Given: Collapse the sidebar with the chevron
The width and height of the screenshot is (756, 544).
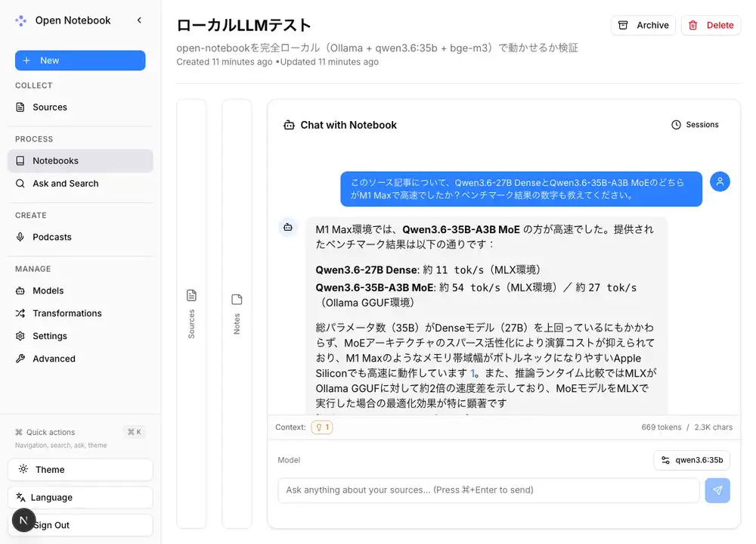Looking at the screenshot, I should pyautogui.click(x=139, y=20).
